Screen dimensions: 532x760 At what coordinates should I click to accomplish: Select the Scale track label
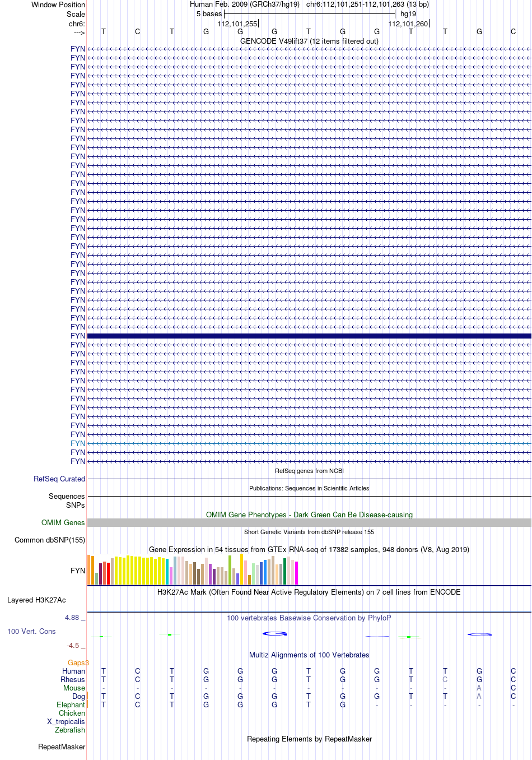(x=76, y=14)
